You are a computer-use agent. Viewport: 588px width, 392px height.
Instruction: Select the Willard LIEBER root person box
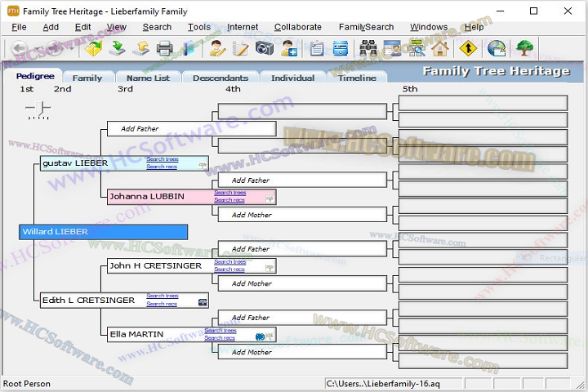(x=103, y=232)
